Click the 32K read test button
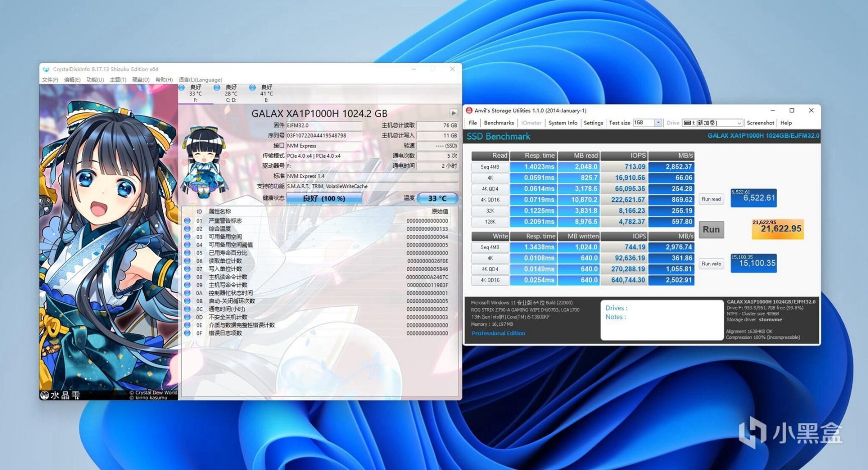This screenshot has width=868, height=470. pyautogui.click(x=490, y=211)
